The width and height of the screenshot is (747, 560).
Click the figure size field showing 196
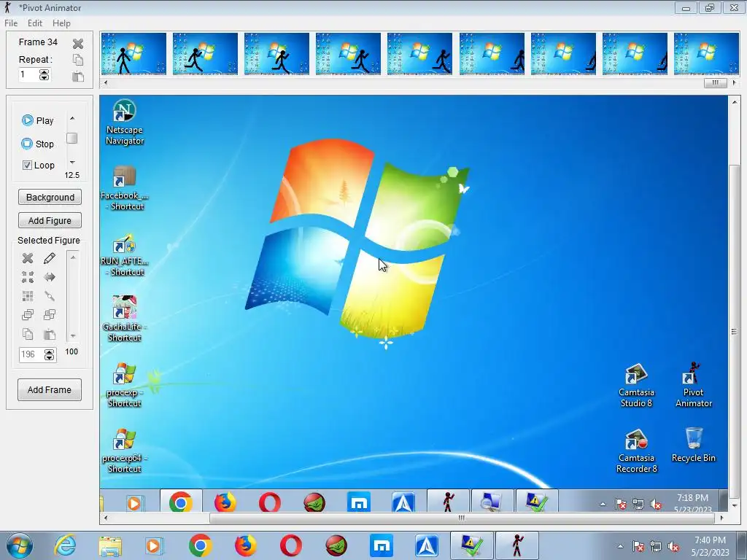coord(31,354)
